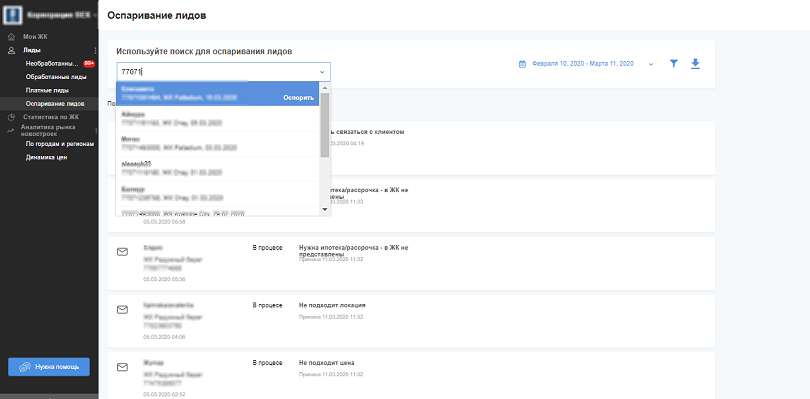Image resolution: width=810 pixels, height=399 pixels.
Task: Click the home icon next to Мои ЖК
Action: pos(11,37)
